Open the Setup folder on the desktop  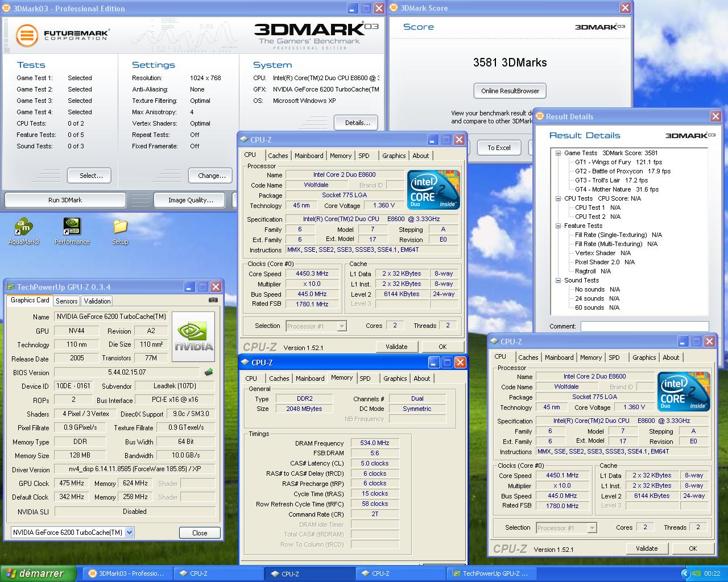(120, 231)
